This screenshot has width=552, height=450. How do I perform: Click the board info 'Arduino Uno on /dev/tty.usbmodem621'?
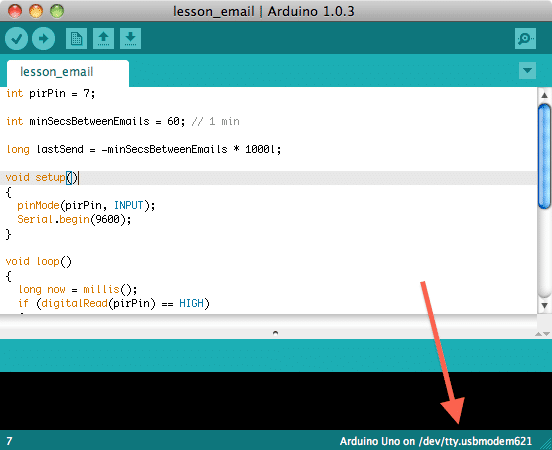point(436,441)
